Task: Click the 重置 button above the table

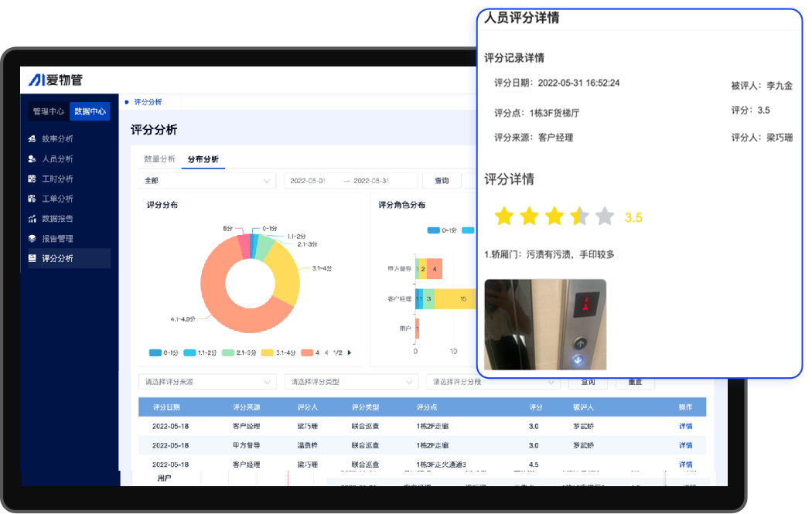Action: pos(636,383)
